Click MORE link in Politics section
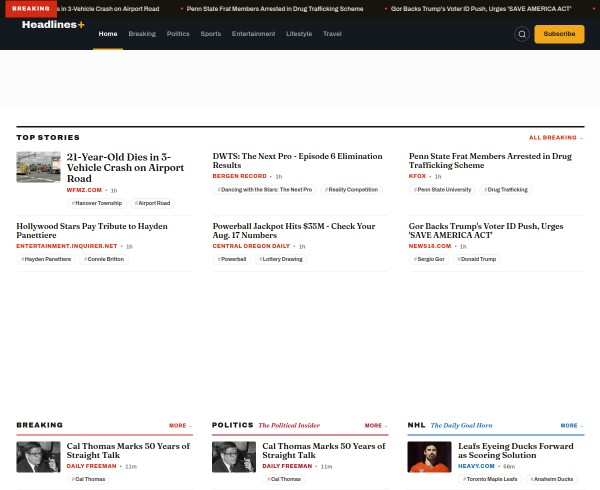 pos(376,425)
